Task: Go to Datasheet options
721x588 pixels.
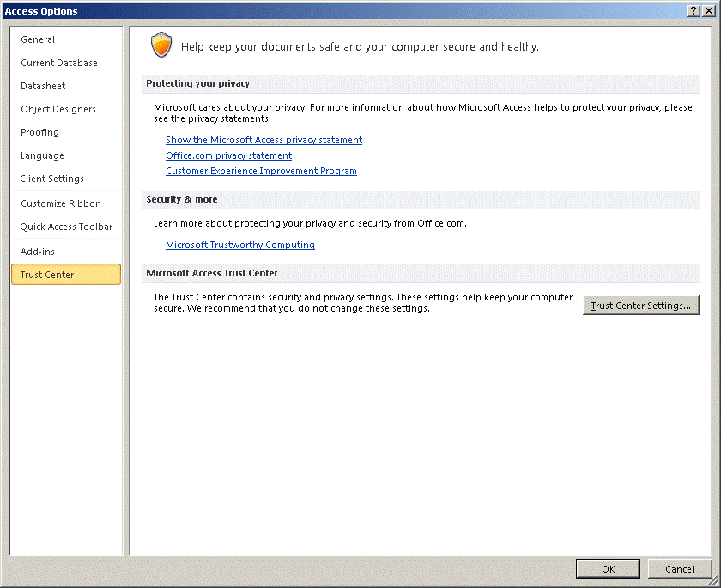Action: click(x=66, y=86)
